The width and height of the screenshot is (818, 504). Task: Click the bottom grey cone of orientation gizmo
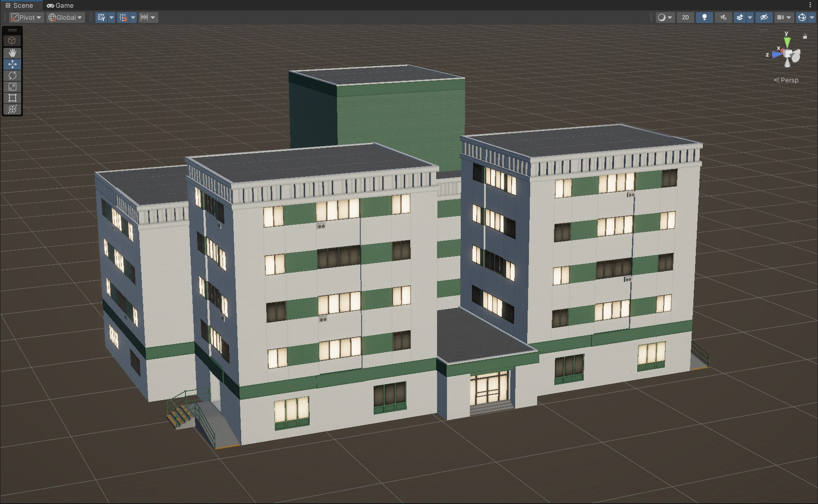(788, 63)
